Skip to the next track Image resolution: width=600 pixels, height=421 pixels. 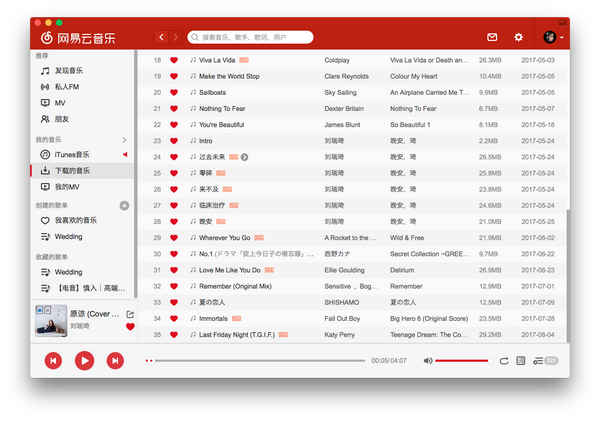pos(115,361)
